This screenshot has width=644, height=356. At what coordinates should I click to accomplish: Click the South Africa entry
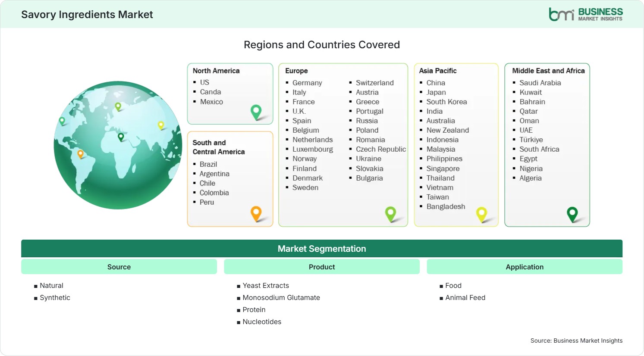pos(539,149)
